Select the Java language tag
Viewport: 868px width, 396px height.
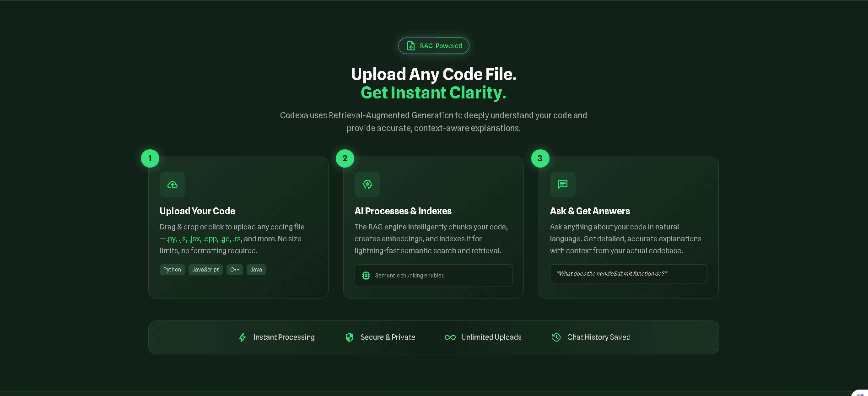coord(256,270)
